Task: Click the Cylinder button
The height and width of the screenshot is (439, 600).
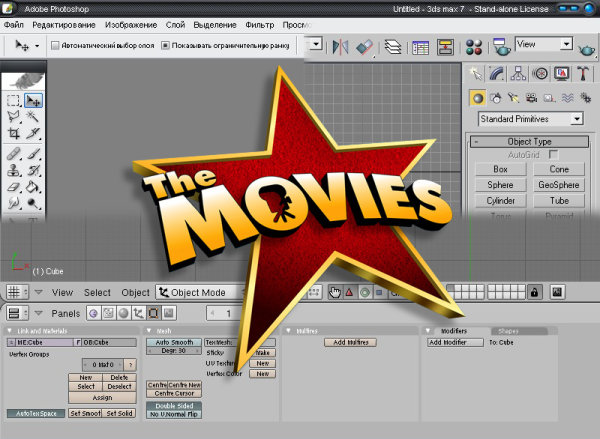Action: coord(501,201)
